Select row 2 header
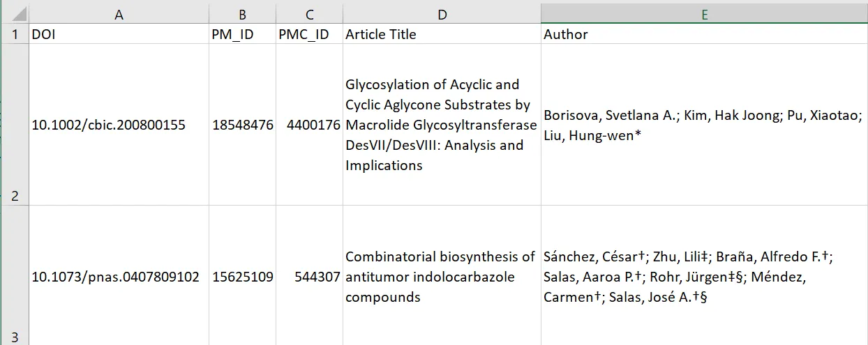Screen dimensions: 868x345 (x=14, y=125)
